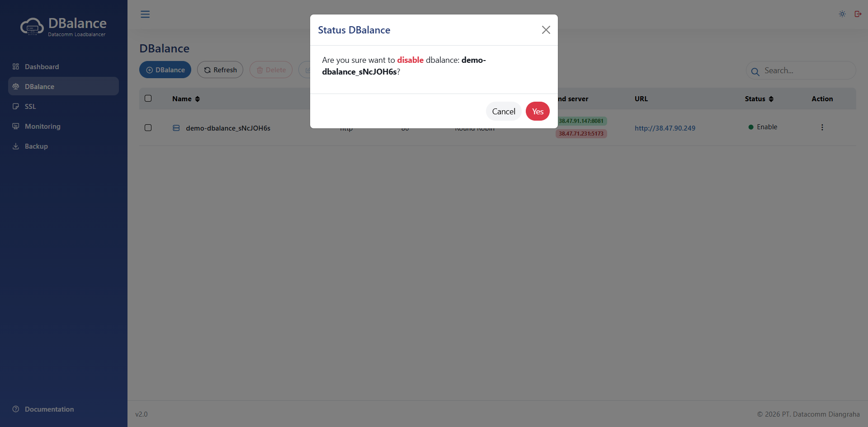This screenshot has width=868, height=427.
Task: Close the Status DBalance dialog
Action: point(546,30)
